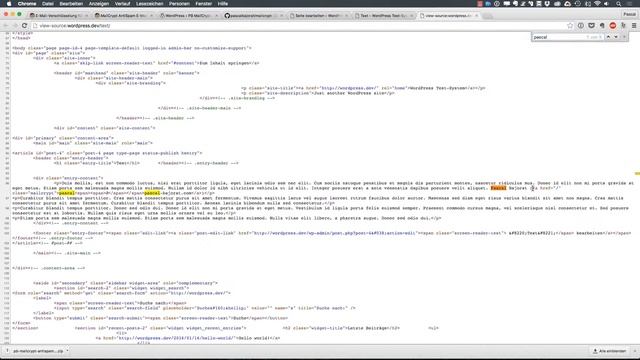640x360 pixels.
Task: Open Spotlight search in the menu bar
Action: click(619, 4)
